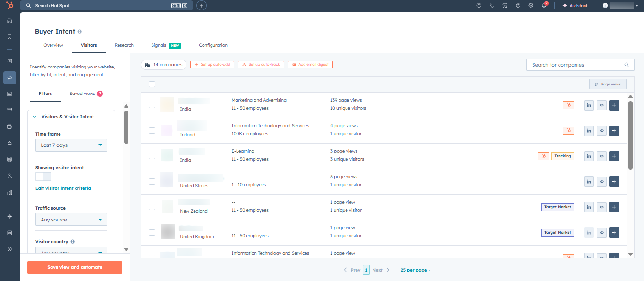The width and height of the screenshot is (644, 281).
Task: Open the HubSpot Marketplace icon
Action: (x=505, y=5)
